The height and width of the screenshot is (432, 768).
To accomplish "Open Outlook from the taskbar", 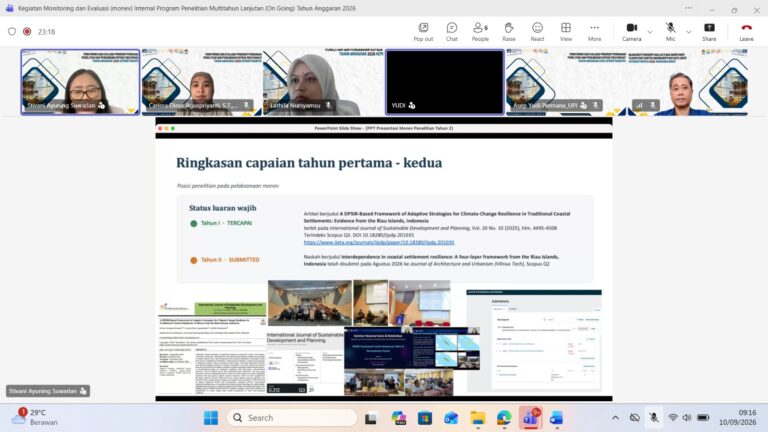I will click(x=451, y=418).
